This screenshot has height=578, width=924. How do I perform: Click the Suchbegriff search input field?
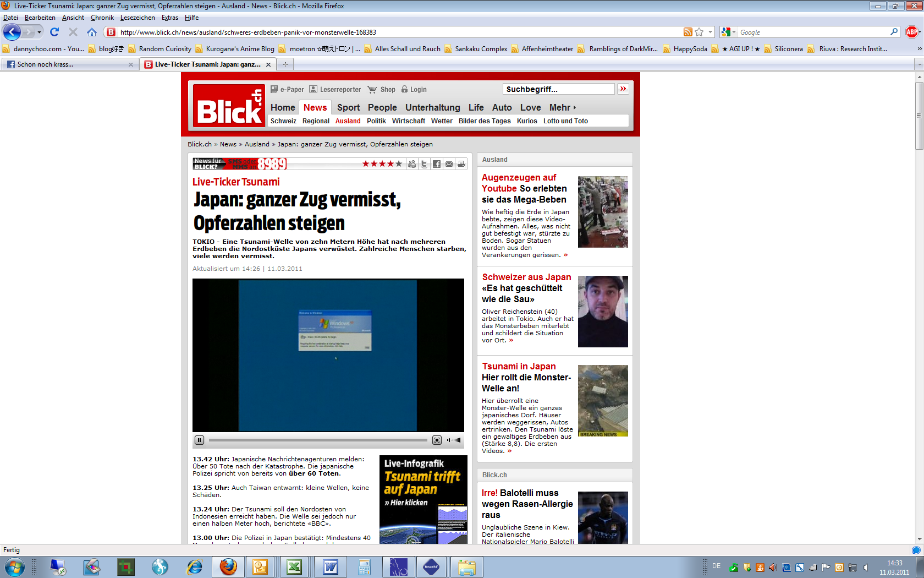click(558, 89)
